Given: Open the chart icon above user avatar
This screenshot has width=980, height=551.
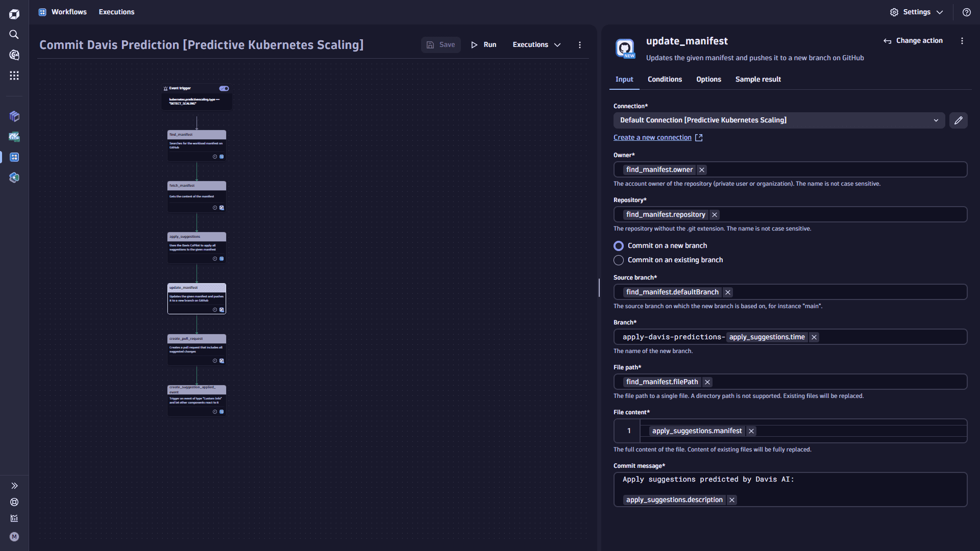Looking at the screenshot, I should (14, 518).
